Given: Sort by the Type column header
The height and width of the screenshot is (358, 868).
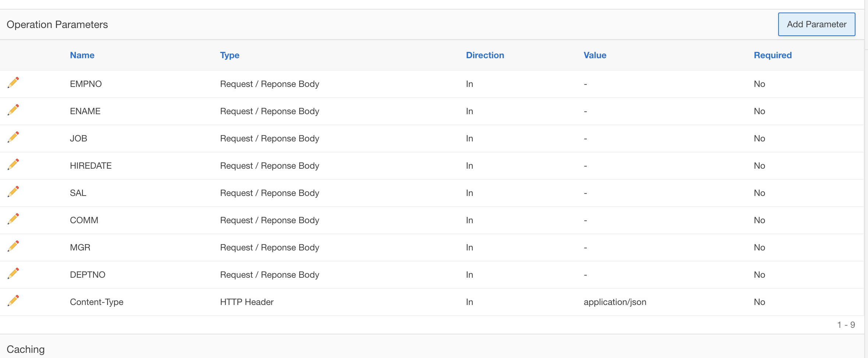Looking at the screenshot, I should pyautogui.click(x=230, y=55).
